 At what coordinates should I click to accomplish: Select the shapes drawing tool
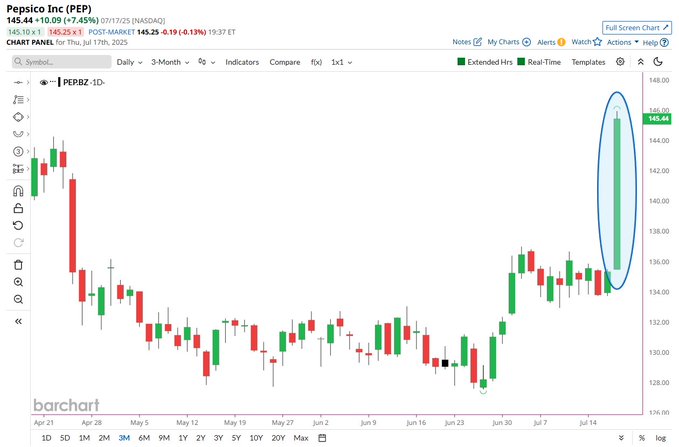point(18,117)
